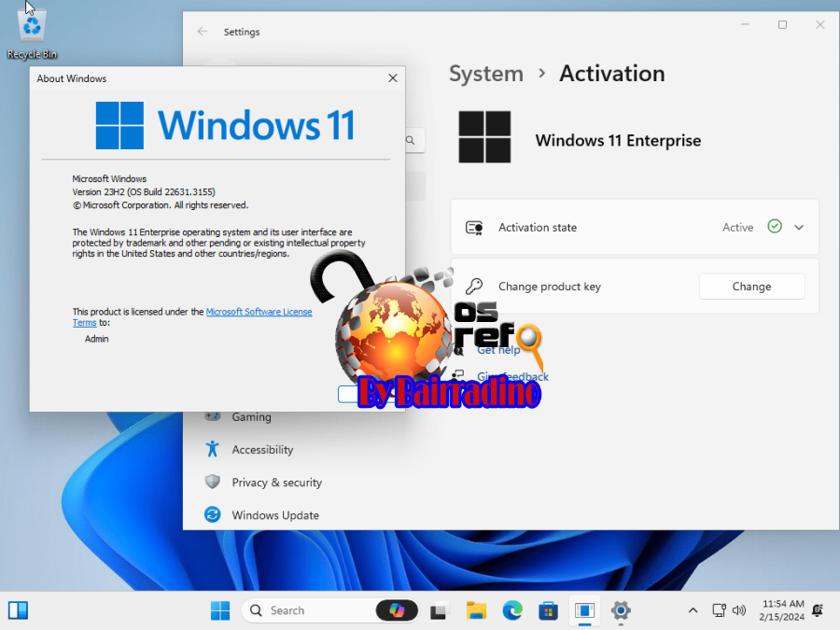Switch to the About Windows taskbar app
Screen dimensions: 840x630
584,610
